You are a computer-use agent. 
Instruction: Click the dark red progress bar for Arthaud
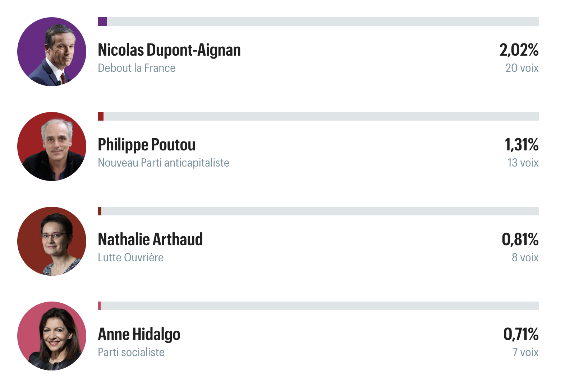[x=318, y=211]
